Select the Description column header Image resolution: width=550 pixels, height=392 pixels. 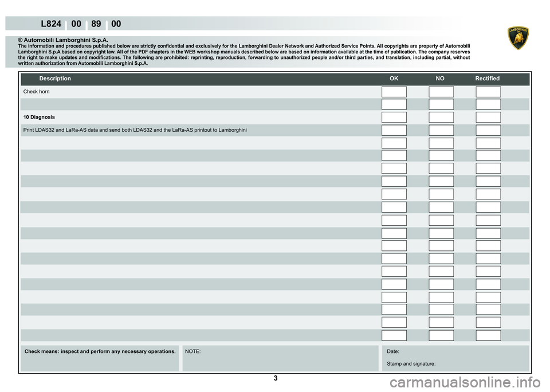(55, 79)
